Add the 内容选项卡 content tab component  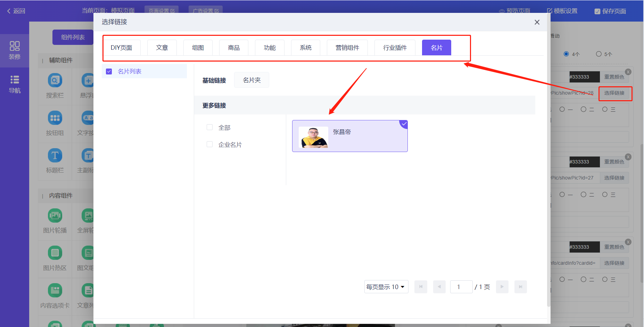click(55, 290)
